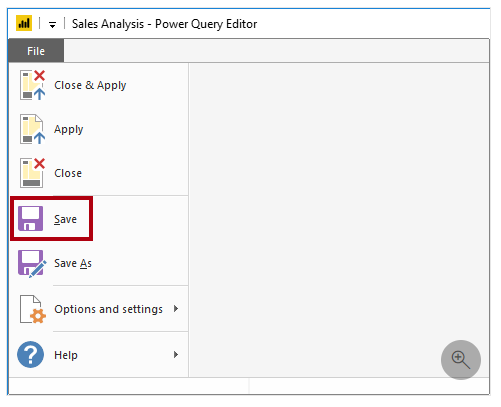501x407 pixels.
Task: Click the purple Save floppy disk icon
Action: (30, 219)
